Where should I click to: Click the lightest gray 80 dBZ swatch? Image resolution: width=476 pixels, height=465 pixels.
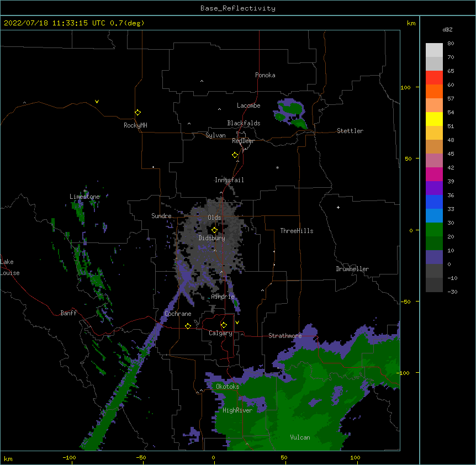tap(434, 50)
